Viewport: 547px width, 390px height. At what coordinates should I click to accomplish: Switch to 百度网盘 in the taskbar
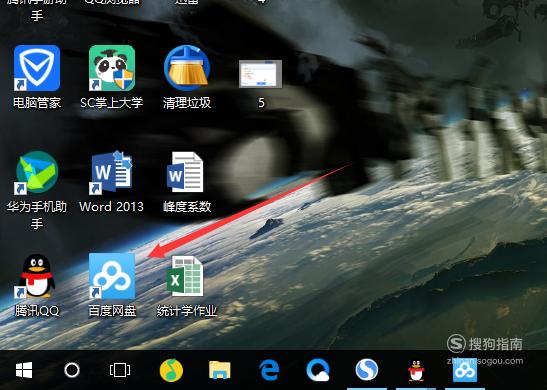click(465, 370)
